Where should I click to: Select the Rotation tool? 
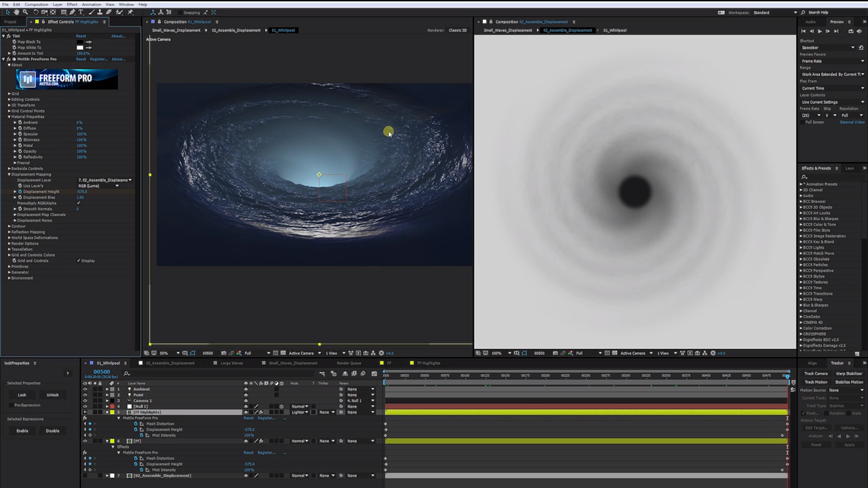(x=36, y=12)
